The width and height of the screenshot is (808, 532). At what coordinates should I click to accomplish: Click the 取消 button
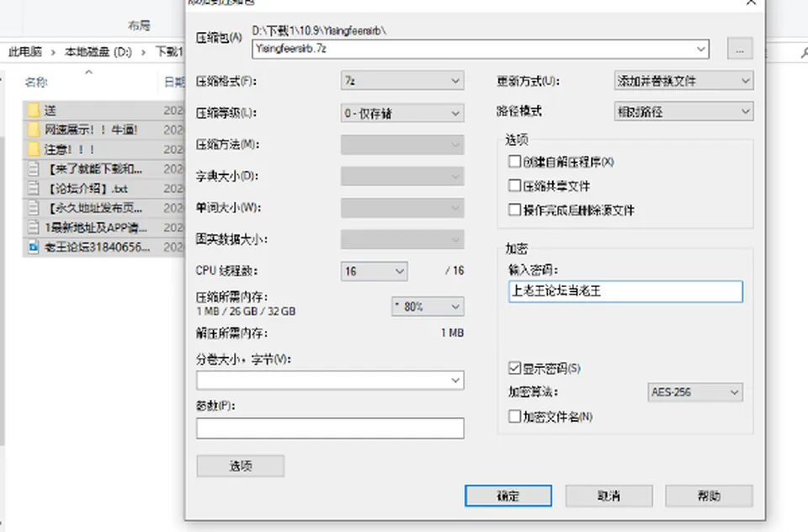pos(609,496)
